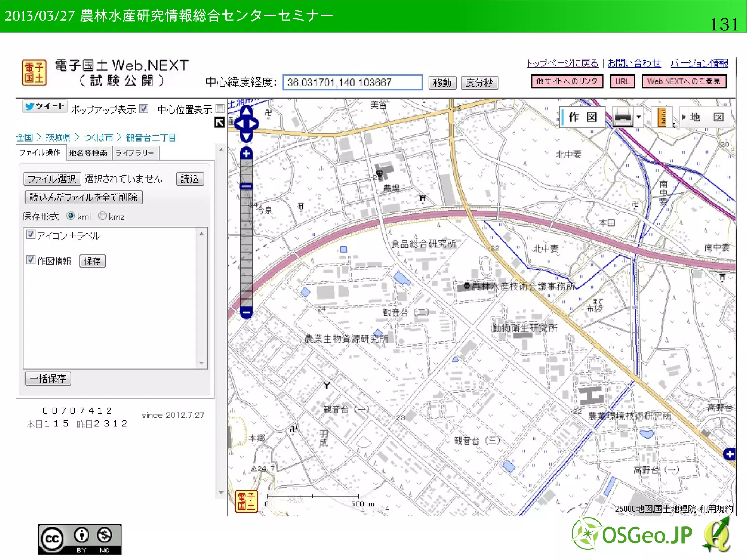Click the side panel scroll up arrow
Screen dimensions: 747x560
point(221,150)
